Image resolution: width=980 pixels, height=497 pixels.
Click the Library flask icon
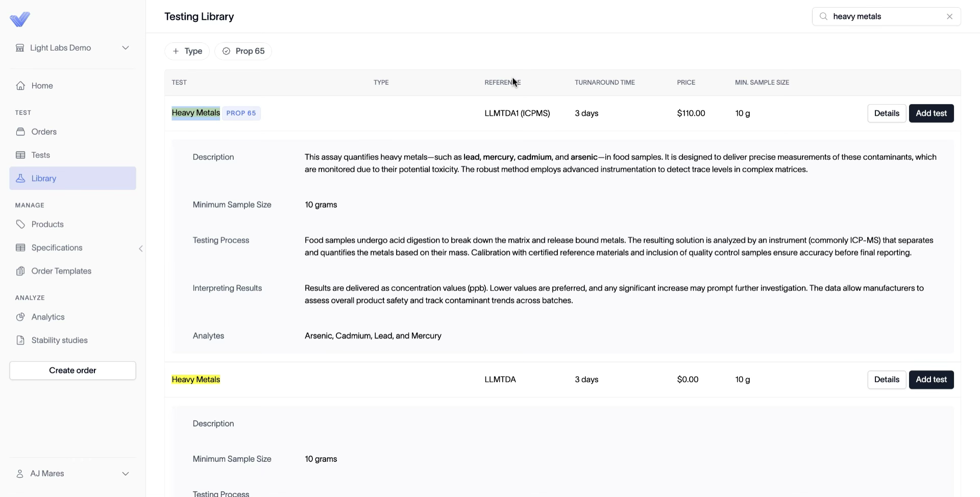point(20,178)
